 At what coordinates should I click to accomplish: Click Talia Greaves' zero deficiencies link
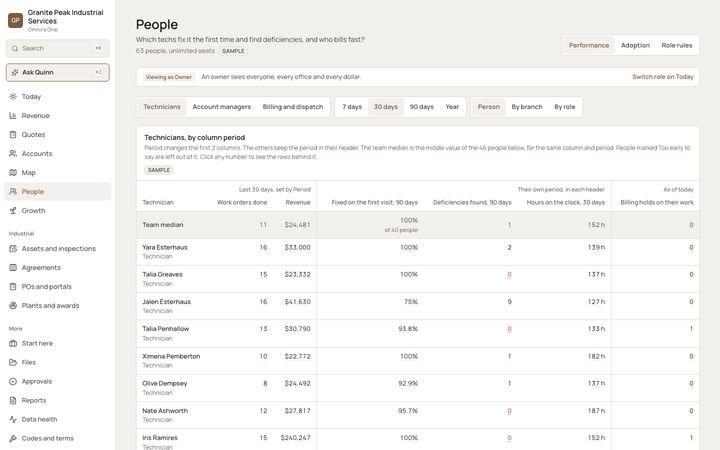(x=509, y=275)
